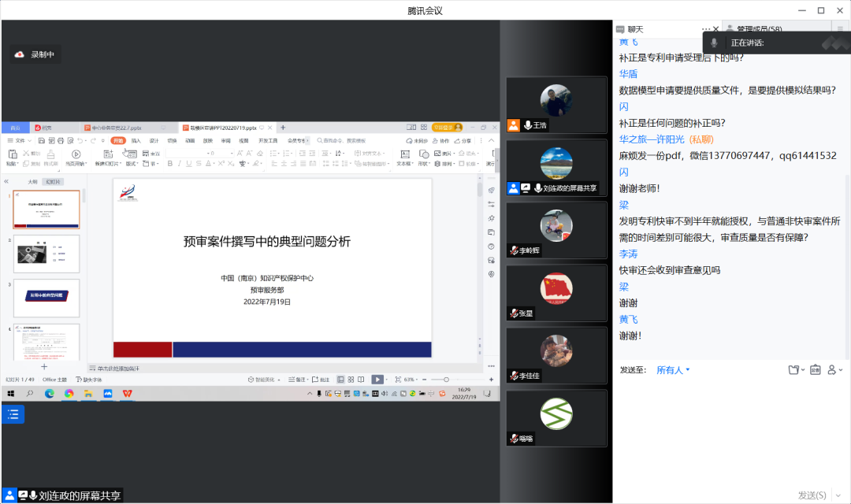Viewport: 851px width, 504px height.
Task: Open WPS Office from the Windows taskbar
Action: click(127, 393)
